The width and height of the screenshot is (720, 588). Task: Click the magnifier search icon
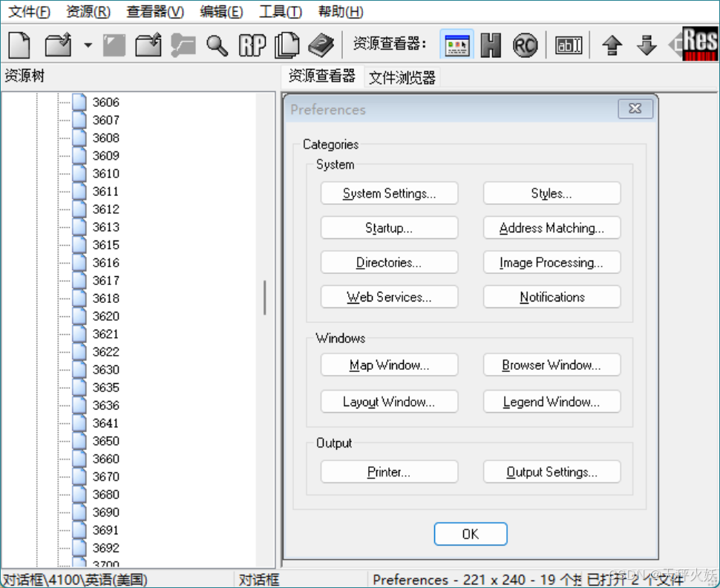[216, 45]
